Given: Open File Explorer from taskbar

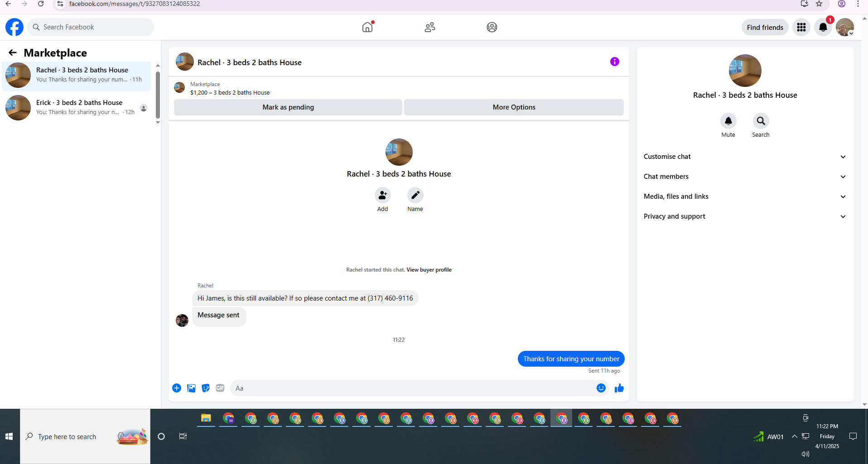Looking at the screenshot, I should 206,419.
